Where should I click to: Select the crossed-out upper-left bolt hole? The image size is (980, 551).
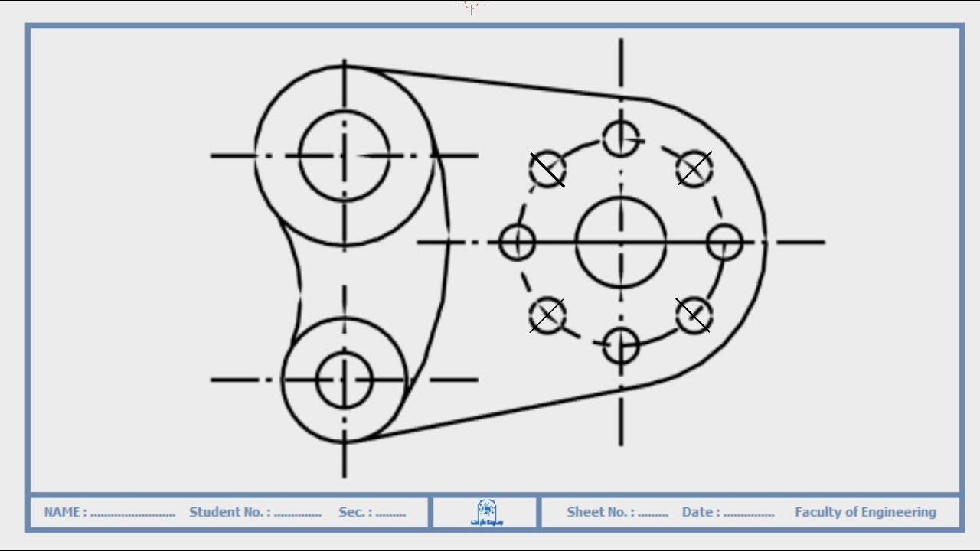pyautogui.click(x=547, y=170)
